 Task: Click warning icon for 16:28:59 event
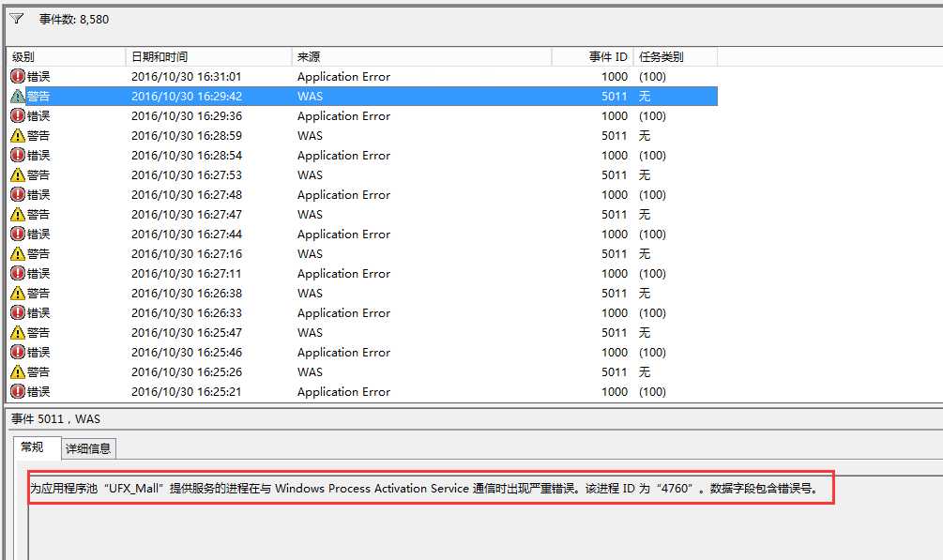tap(18, 136)
